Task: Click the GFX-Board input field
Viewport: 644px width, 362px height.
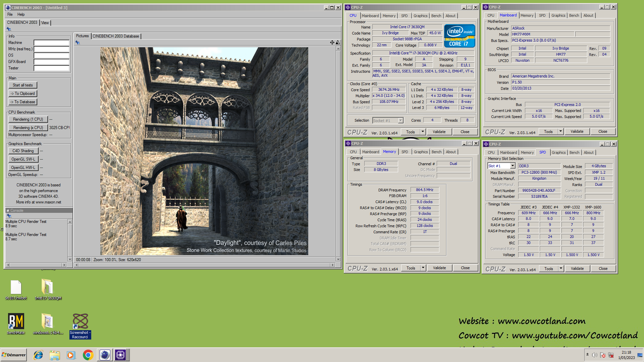Action: click(51, 62)
